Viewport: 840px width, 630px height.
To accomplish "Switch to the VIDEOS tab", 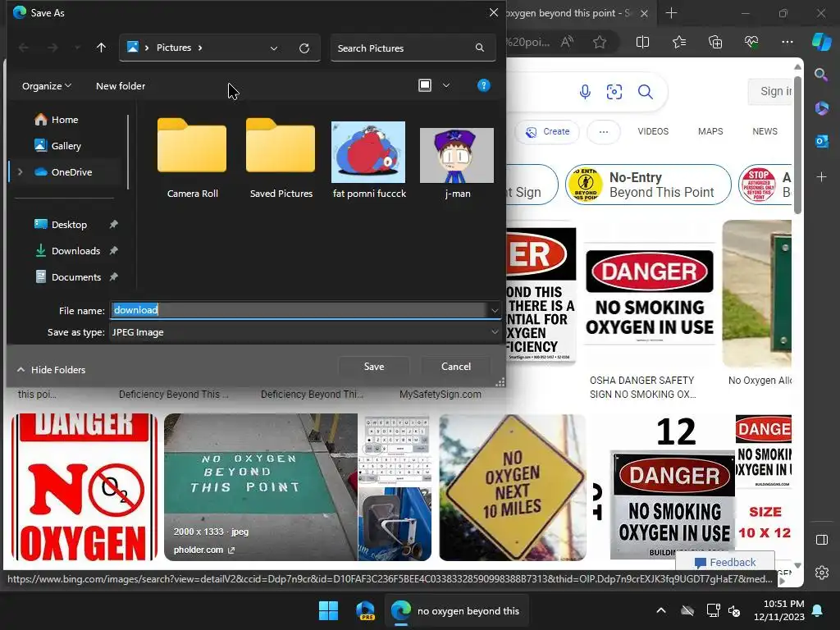I will tap(653, 131).
